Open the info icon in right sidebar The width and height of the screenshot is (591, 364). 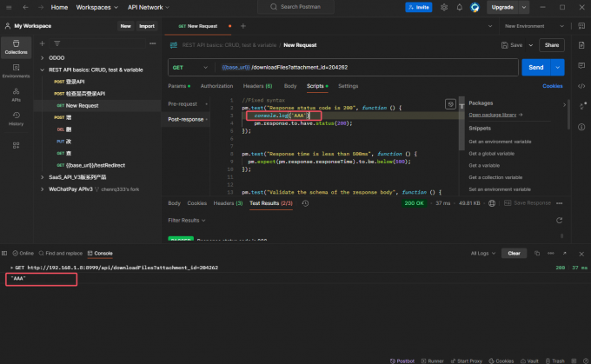[581, 127]
